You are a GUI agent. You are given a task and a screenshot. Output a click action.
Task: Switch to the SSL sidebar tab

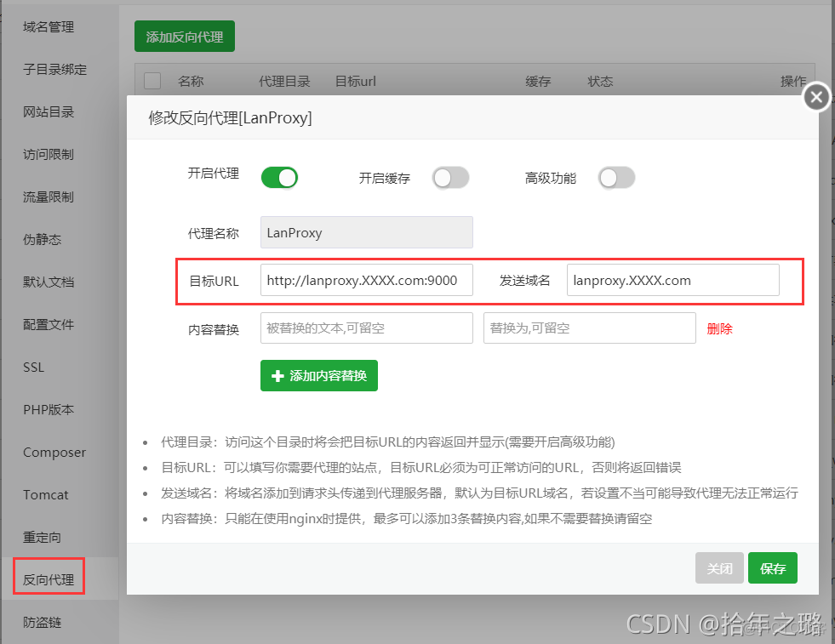34,367
